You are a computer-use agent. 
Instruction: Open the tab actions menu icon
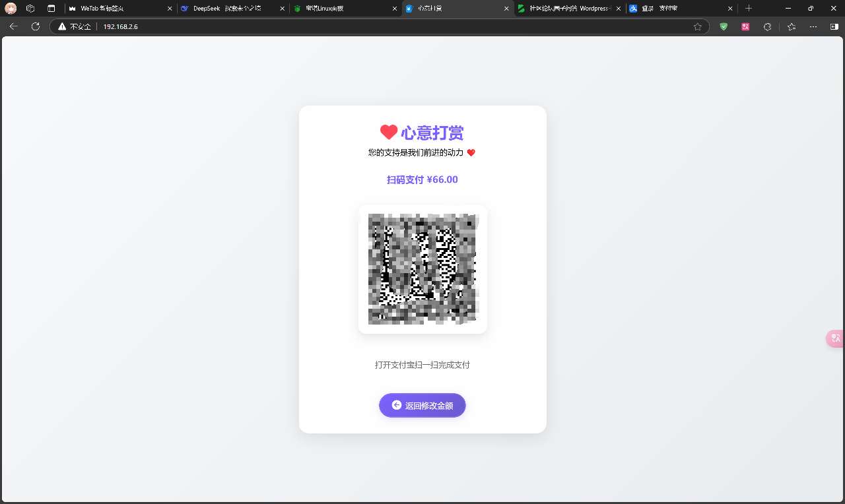51,9
